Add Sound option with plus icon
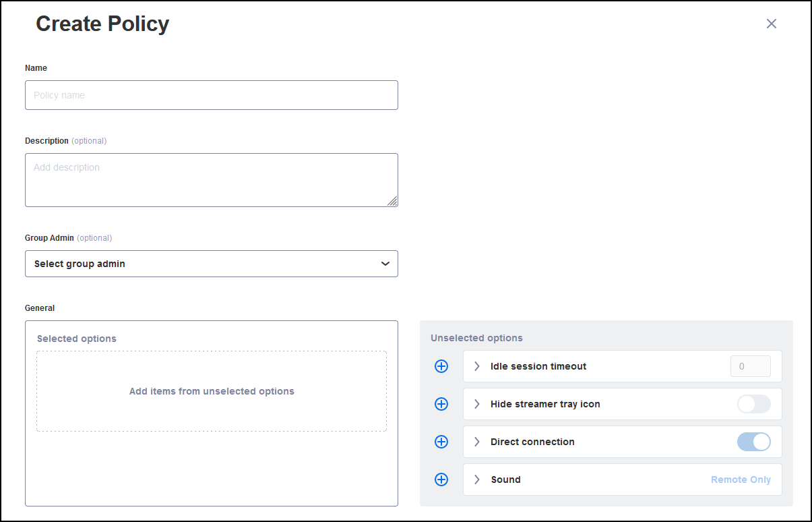Image resolution: width=812 pixels, height=522 pixels. [x=441, y=480]
